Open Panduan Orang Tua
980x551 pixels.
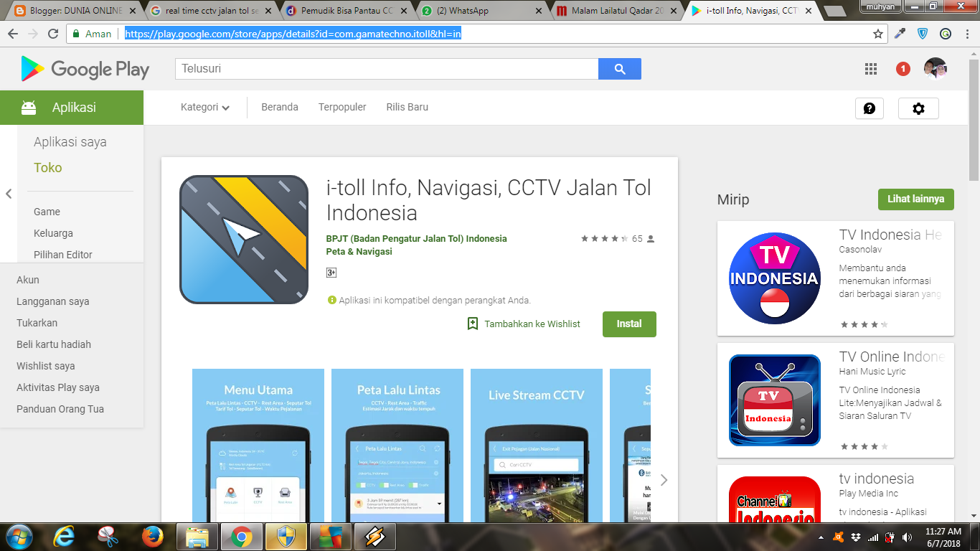(x=60, y=409)
